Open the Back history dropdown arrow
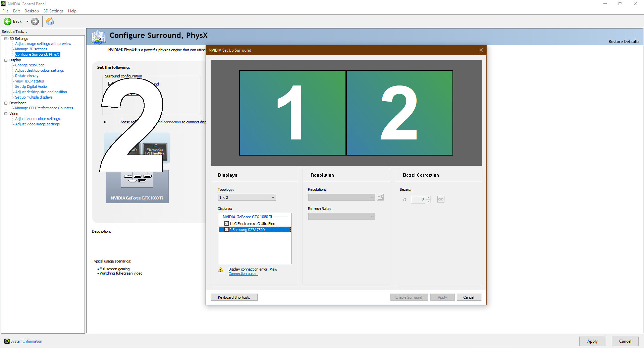This screenshot has height=349, width=644. click(x=27, y=21)
